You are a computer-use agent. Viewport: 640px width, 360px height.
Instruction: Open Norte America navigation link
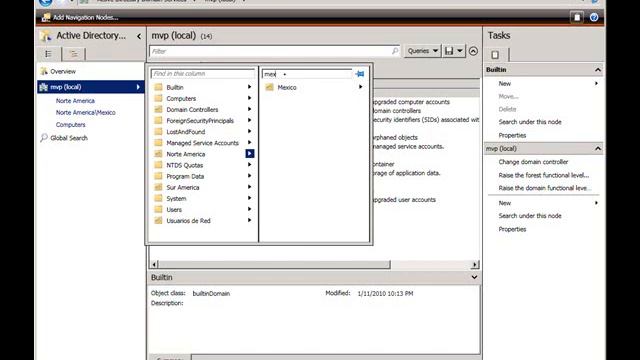(75, 100)
